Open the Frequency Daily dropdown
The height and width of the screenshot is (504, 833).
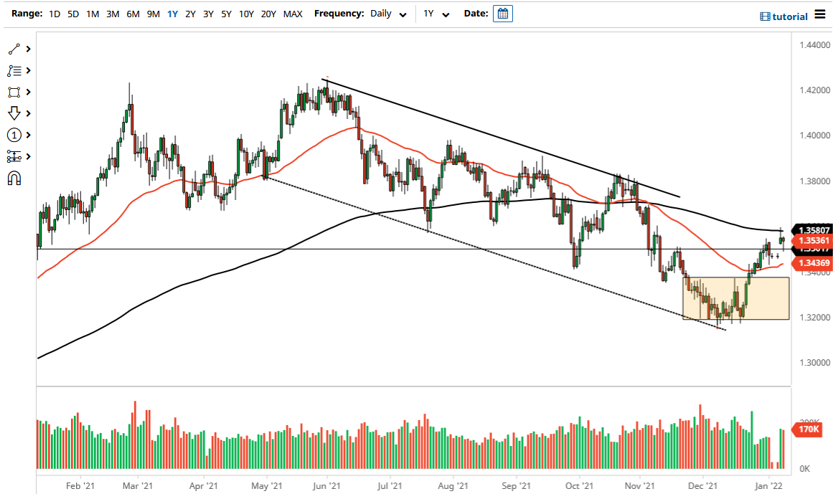pos(387,13)
